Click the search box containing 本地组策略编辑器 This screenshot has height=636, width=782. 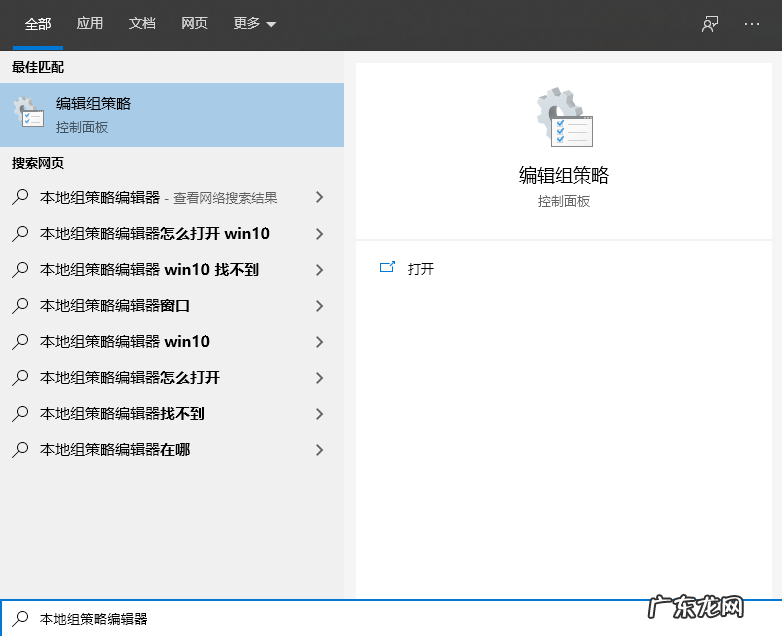(x=391, y=618)
